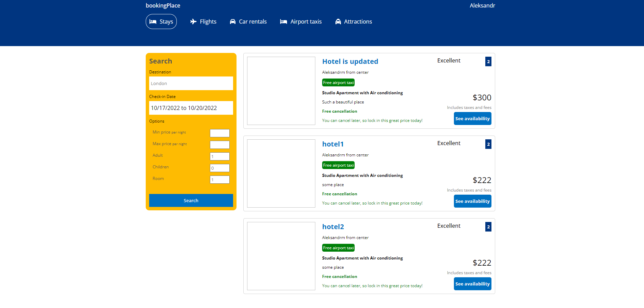This screenshot has width=644, height=308.
Task: Click the $300 price text
Action: pyautogui.click(x=482, y=98)
